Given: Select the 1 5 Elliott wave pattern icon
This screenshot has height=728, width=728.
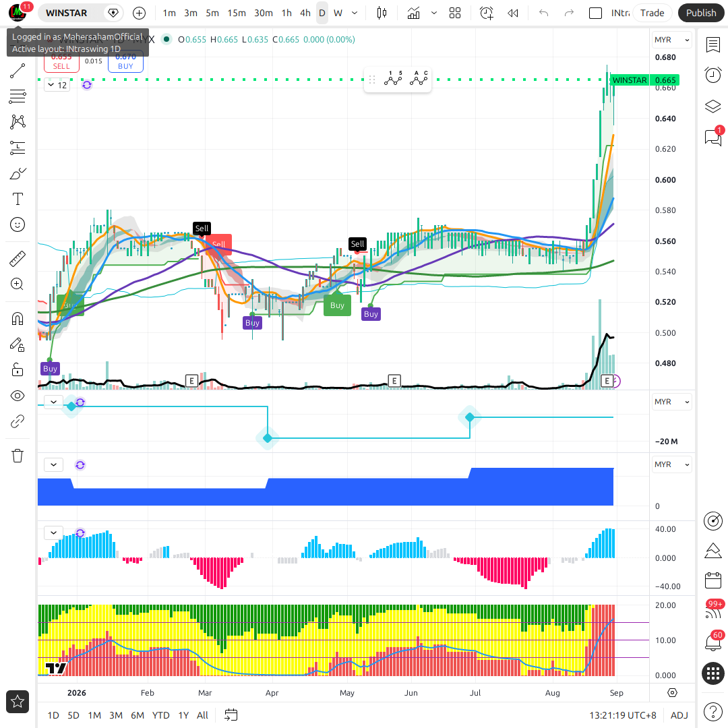Looking at the screenshot, I should point(393,79).
